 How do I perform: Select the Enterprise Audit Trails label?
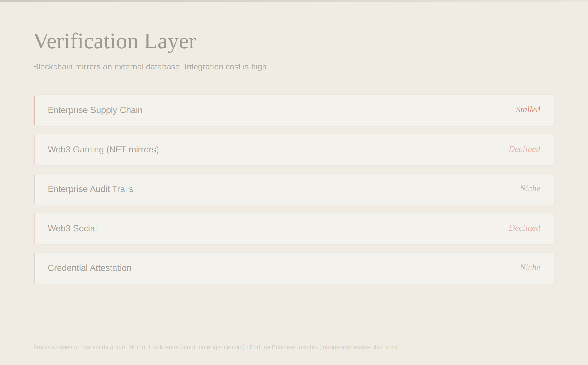(x=90, y=189)
